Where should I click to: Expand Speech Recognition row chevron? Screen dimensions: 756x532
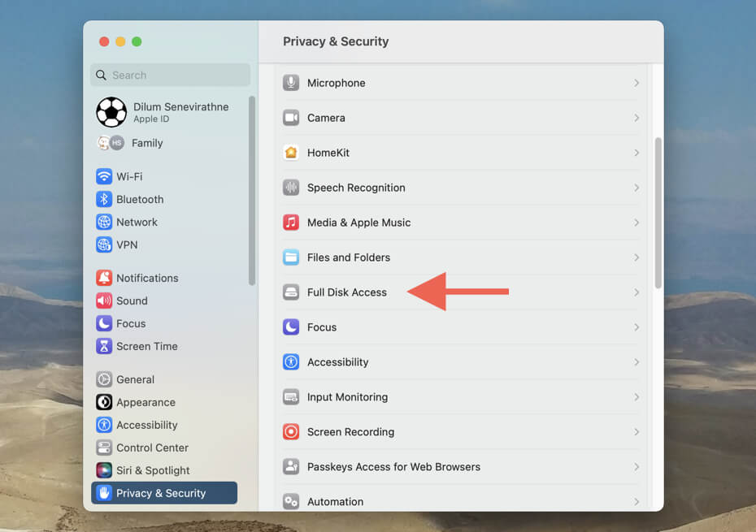tap(637, 188)
